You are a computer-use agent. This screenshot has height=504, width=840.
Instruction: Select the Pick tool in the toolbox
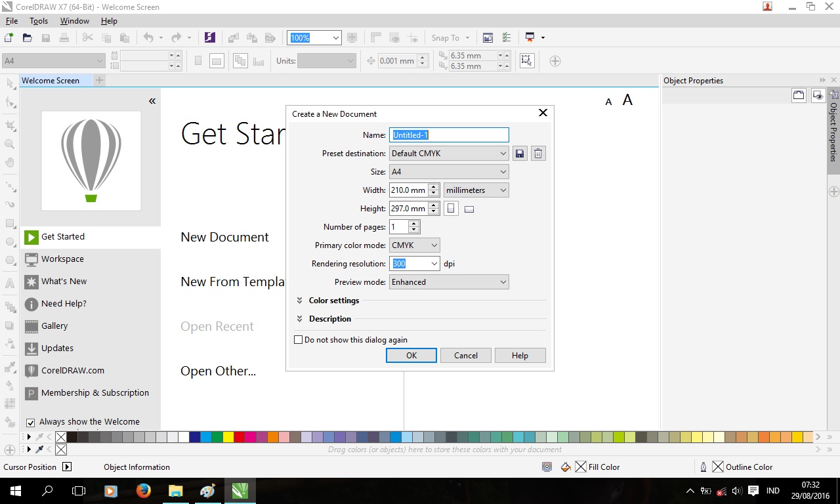(10, 83)
